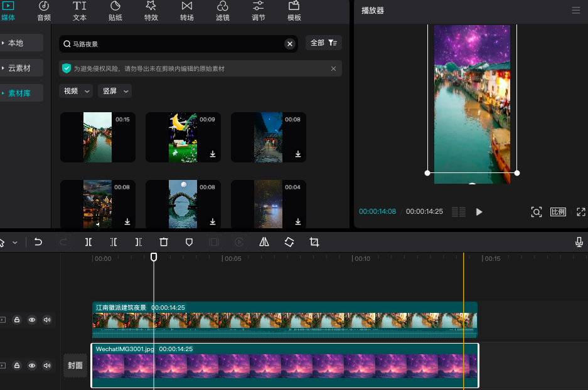This screenshot has width=588, height=390.
Task: Click the 00:10 mark on timeline ruler
Action: pyautogui.click(x=362, y=258)
